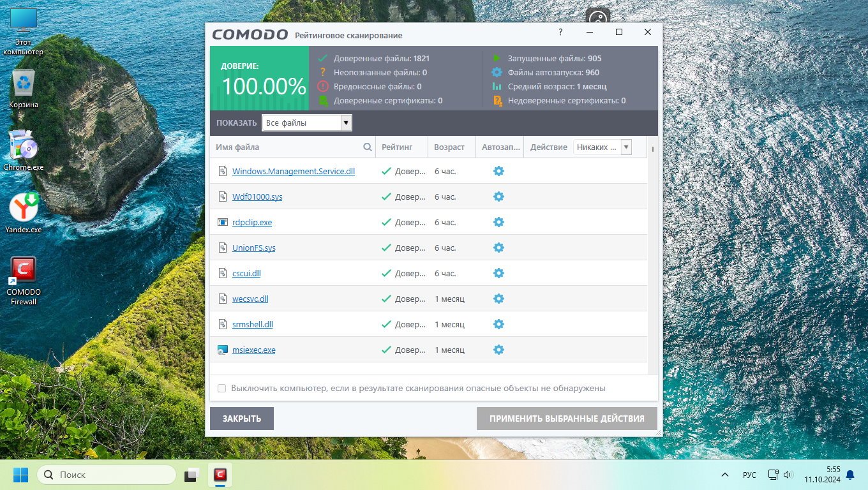This screenshot has height=490, width=868.
Task: Click the blue gear icon beside Файлы автозапуска
Action: pos(497,72)
